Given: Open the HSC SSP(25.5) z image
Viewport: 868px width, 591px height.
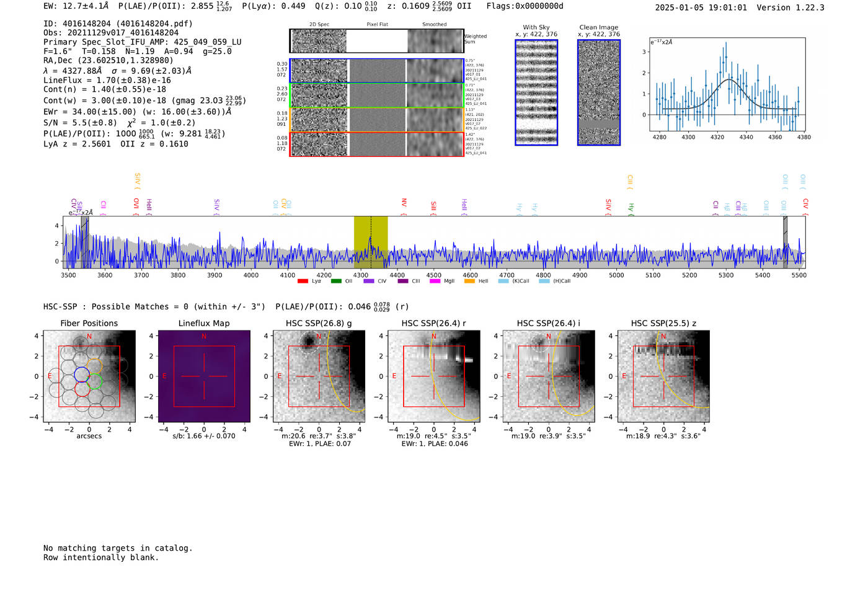Looking at the screenshot, I should tap(663, 376).
